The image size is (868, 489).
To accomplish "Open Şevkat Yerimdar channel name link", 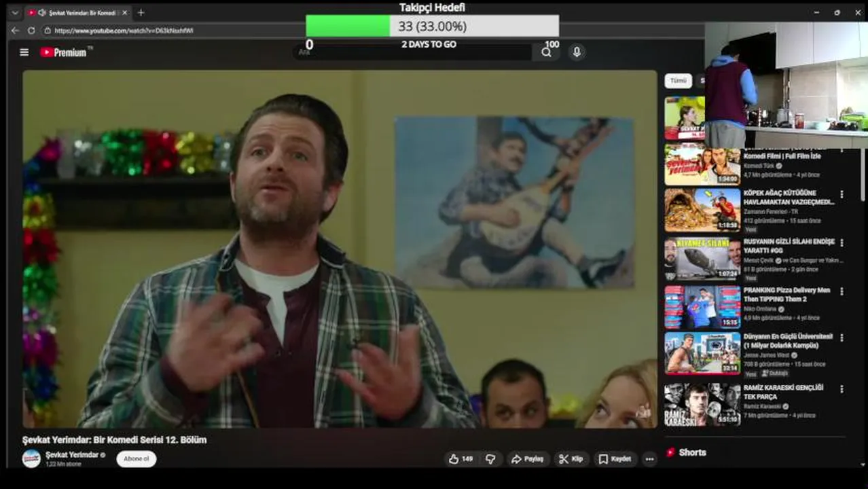I will click(72, 454).
